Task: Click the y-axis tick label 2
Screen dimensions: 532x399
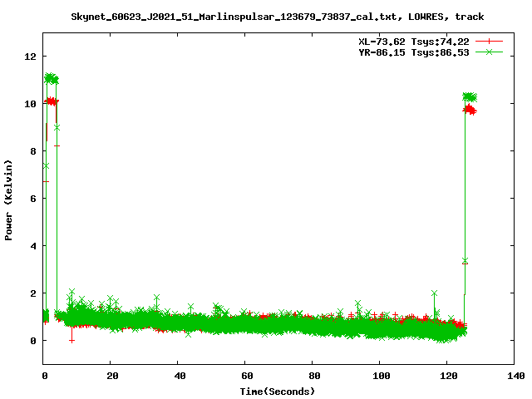Action: tap(33, 293)
